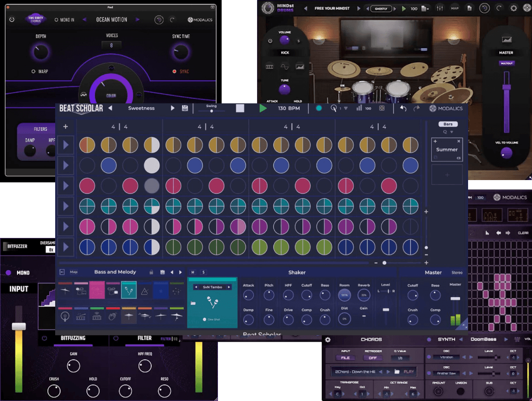Click the velocity bars icon next to 100
This screenshot has width=532, height=401.
tap(359, 108)
